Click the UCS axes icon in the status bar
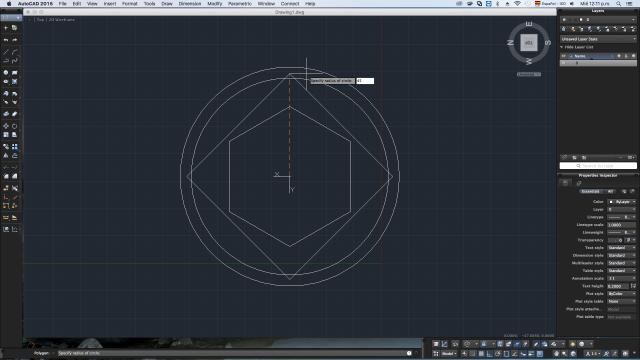Viewport: 640px width, 360px height. (x=444, y=344)
